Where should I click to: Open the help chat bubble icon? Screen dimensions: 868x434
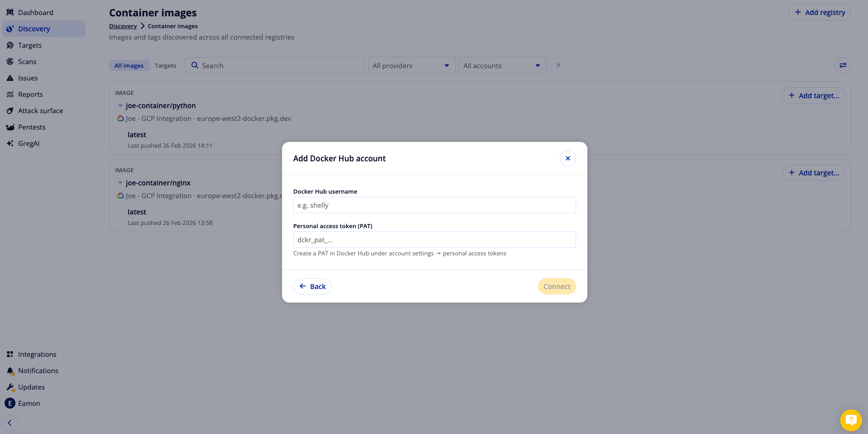[851, 420]
